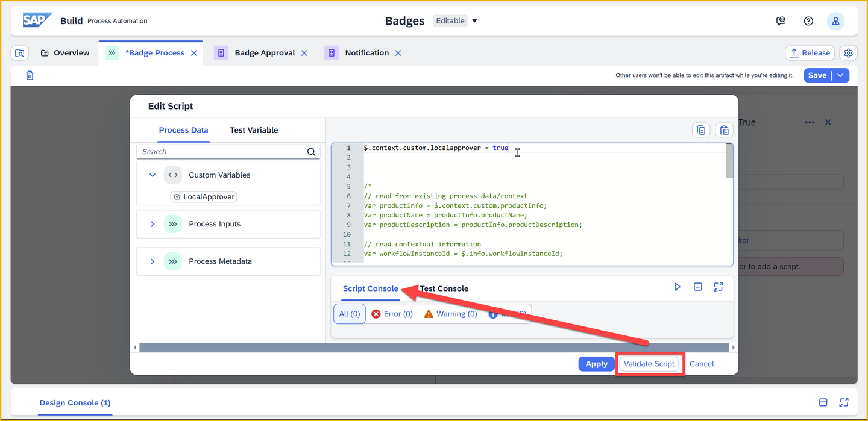Open the Design Console (1) tab
The height and width of the screenshot is (421, 868).
tap(75, 402)
